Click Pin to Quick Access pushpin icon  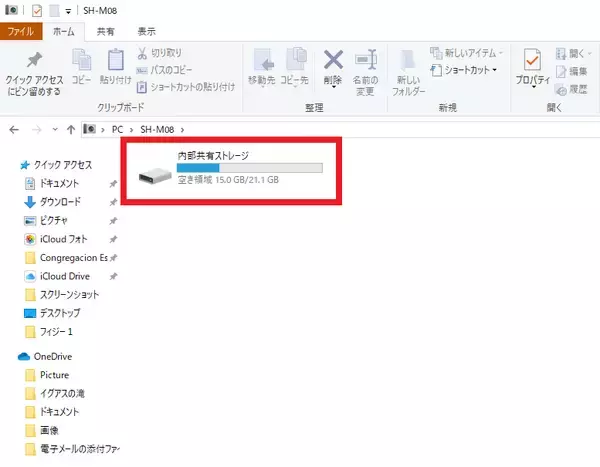point(34,60)
